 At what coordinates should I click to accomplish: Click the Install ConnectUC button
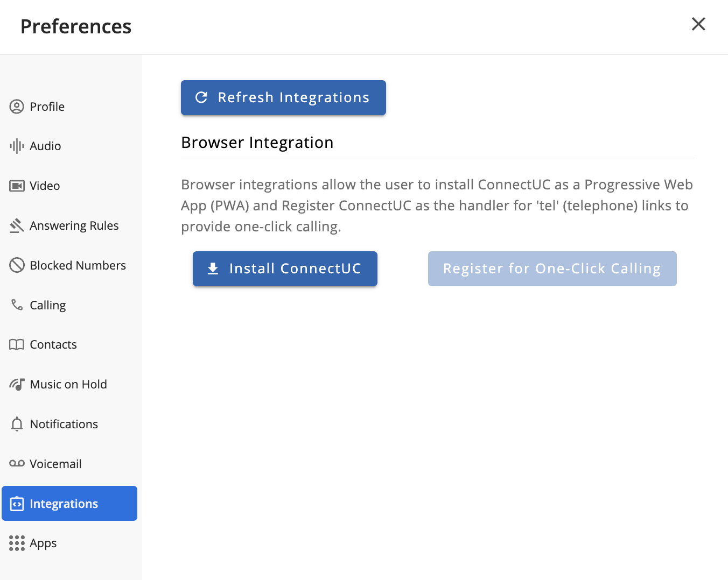pyautogui.click(x=285, y=268)
